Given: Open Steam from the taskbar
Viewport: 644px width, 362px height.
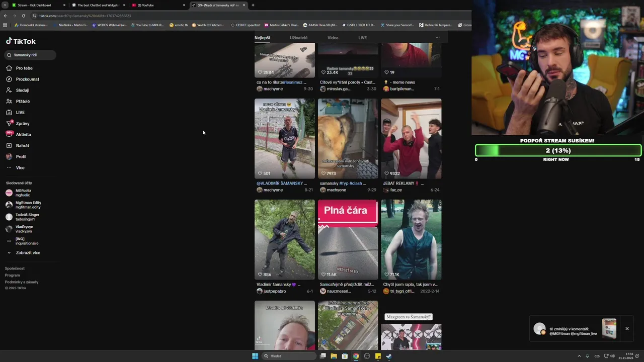Looking at the screenshot, I should click(x=389, y=356).
